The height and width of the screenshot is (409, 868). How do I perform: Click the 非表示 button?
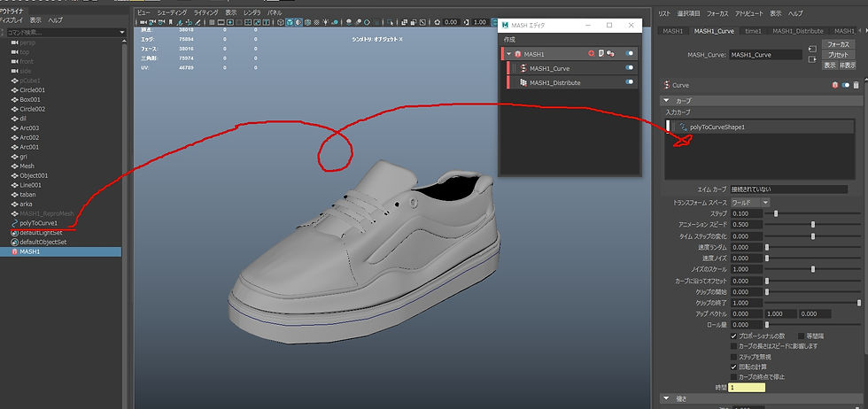pyautogui.click(x=848, y=65)
